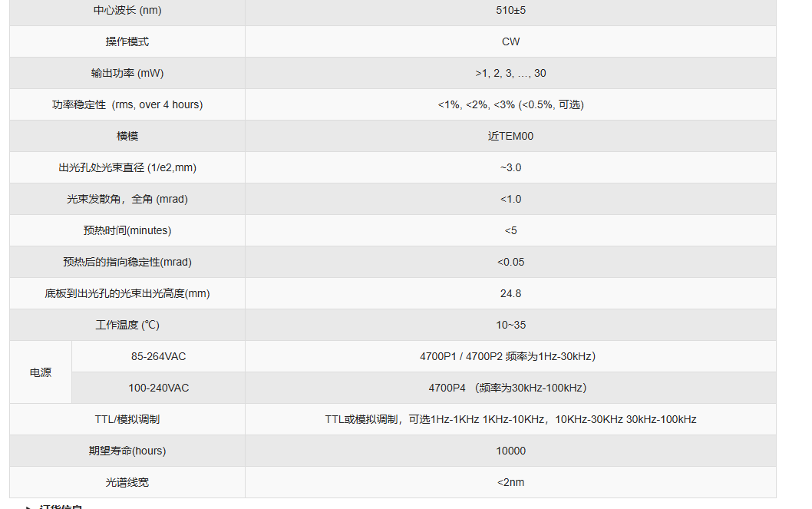Select the 10000 expected lifetime value
This screenshot has width=812, height=509.
pos(510,451)
